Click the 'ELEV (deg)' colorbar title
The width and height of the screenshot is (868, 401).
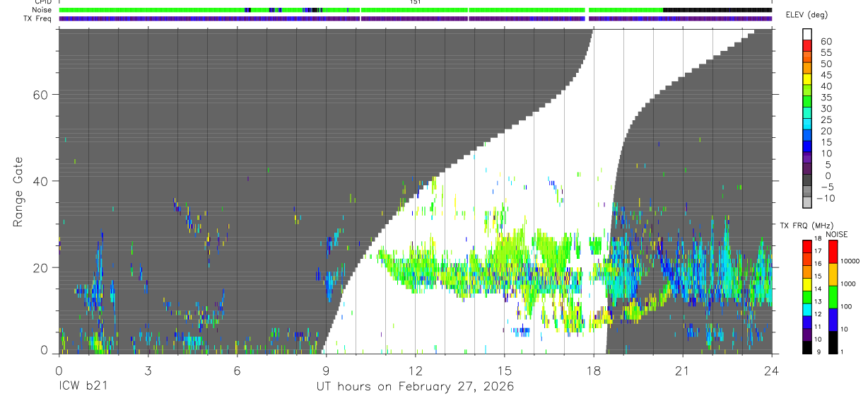pyautogui.click(x=807, y=15)
